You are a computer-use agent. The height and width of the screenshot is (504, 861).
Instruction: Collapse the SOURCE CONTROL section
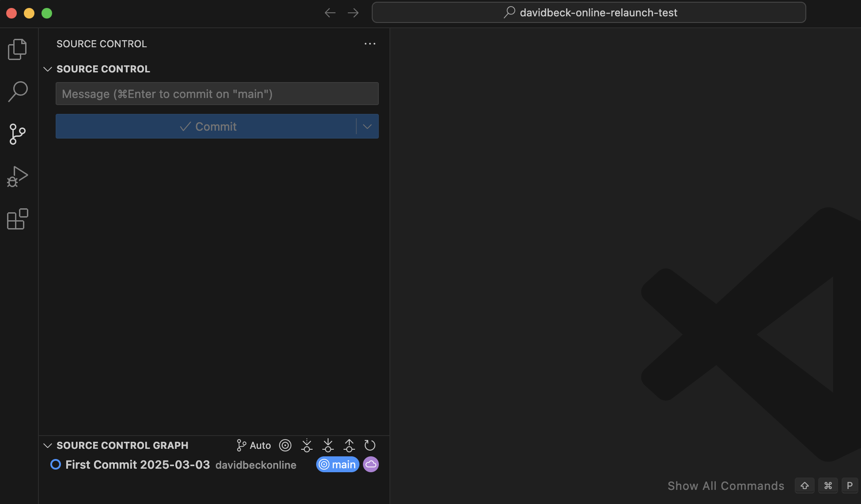tap(48, 69)
